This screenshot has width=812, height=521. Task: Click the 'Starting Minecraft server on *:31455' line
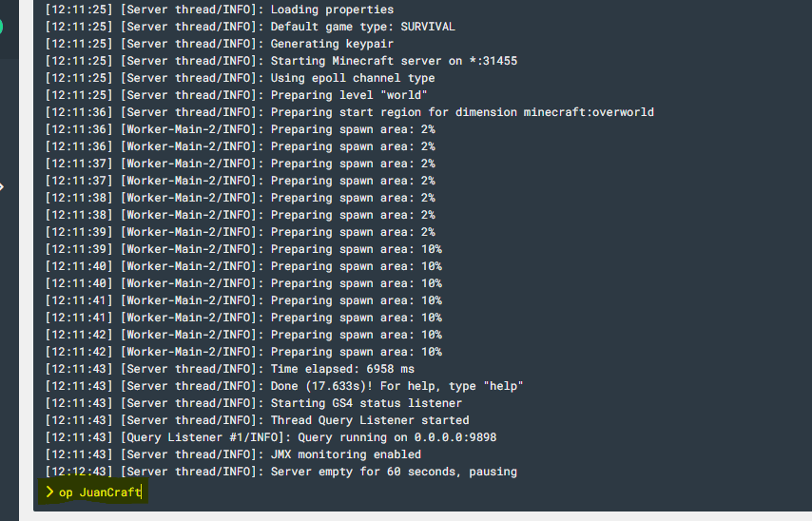(281, 61)
